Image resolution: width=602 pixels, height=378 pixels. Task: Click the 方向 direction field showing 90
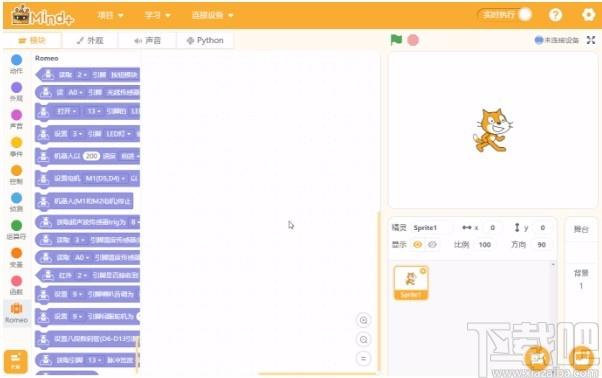541,244
